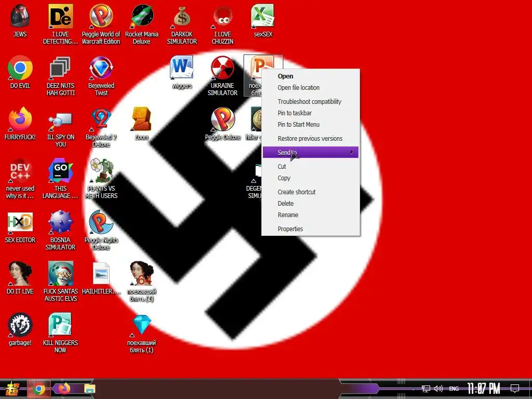Choose Cut from the context menu

point(311,167)
